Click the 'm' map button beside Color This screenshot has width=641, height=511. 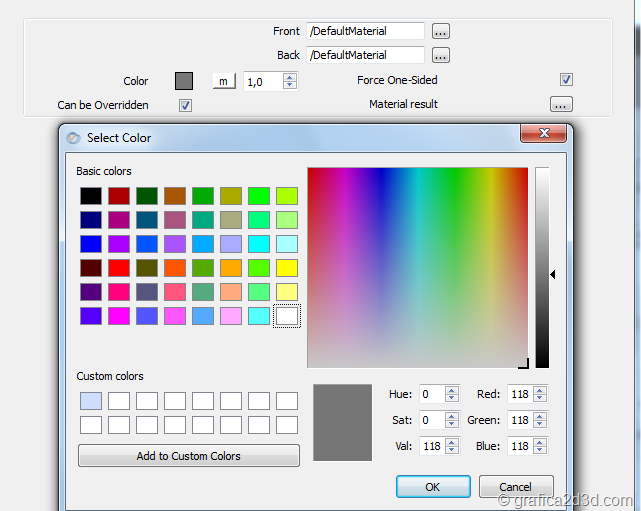click(223, 82)
